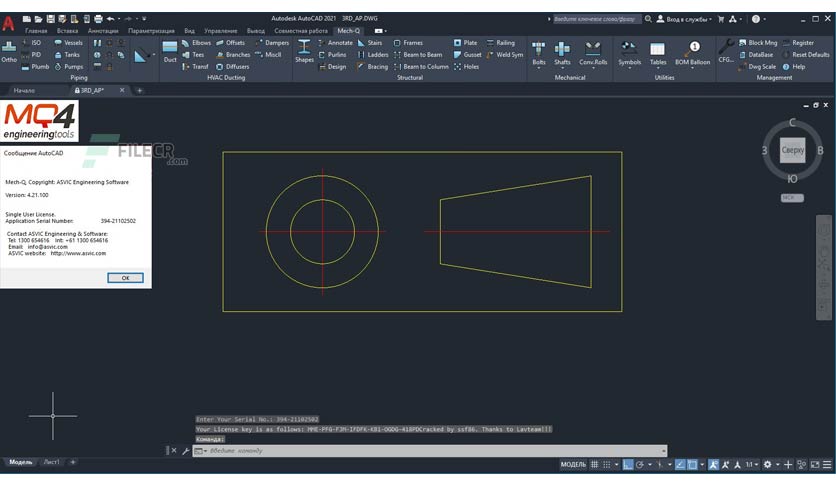Expand the Shafts dropdown

(562, 68)
